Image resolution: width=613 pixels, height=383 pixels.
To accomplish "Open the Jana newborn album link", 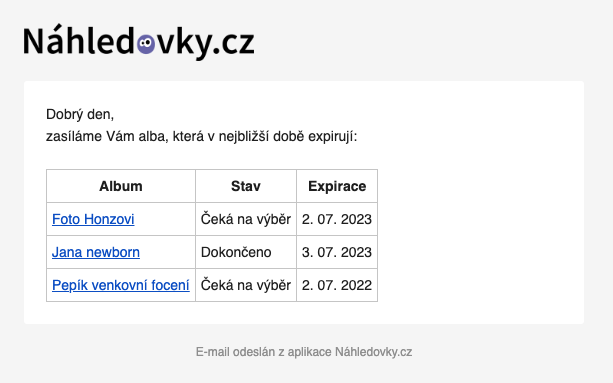I will [x=96, y=252].
